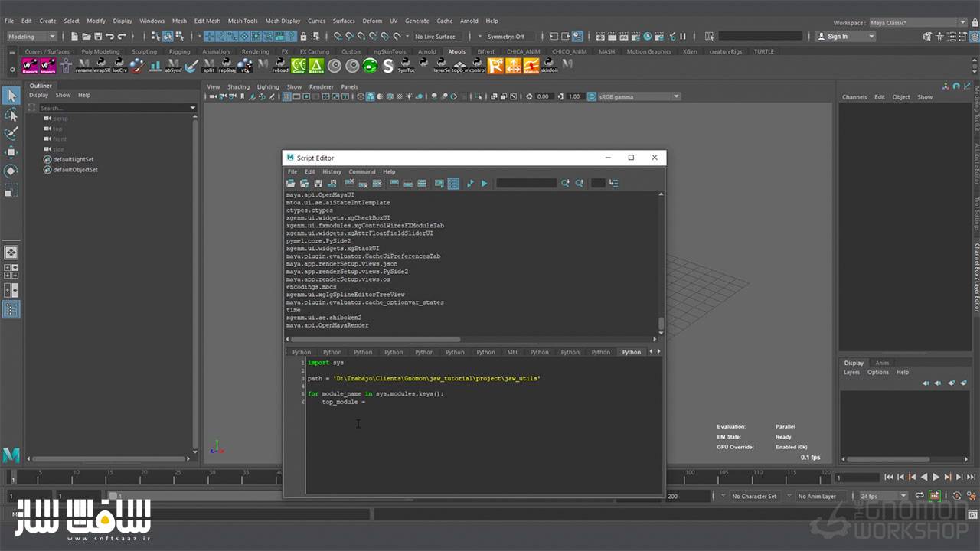Toggle Select by component type mode
The width and height of the screenshot is (980, 551).
coord(180,36)
